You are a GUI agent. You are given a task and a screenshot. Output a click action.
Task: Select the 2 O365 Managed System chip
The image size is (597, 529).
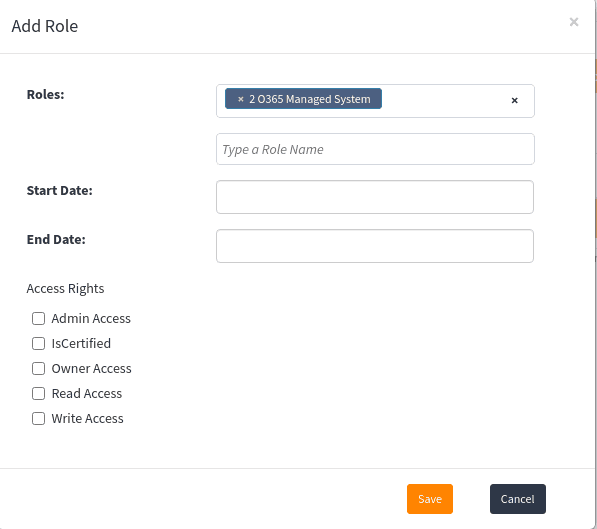(310, 99)
